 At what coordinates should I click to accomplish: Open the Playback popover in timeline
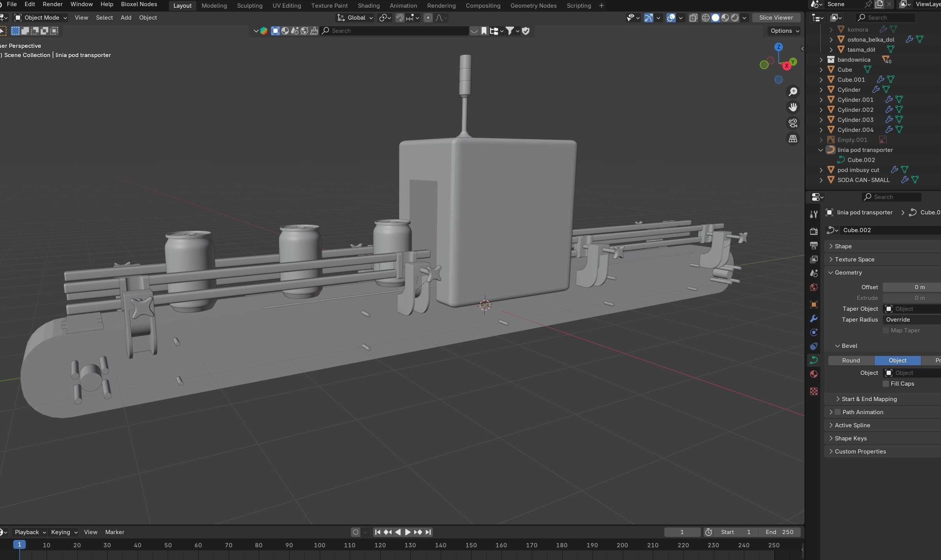click(x=30, y=532)
